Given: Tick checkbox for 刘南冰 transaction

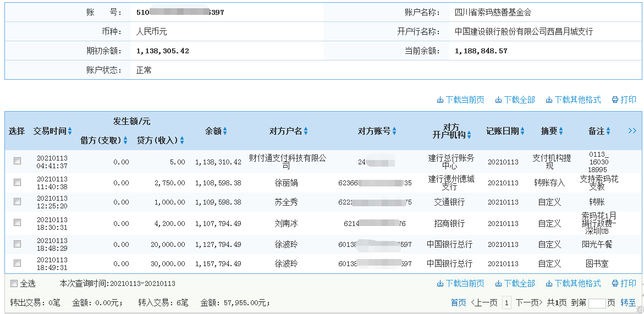Looking at the screenshot, I should coord(17,223).
